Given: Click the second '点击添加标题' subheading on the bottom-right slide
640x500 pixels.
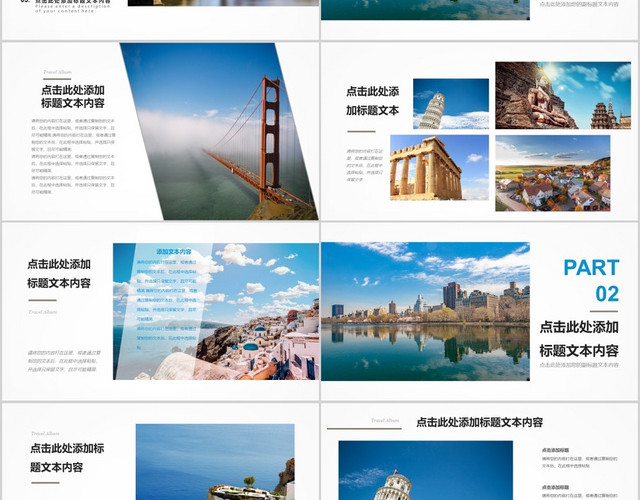Looking at the screenshot, I should tap(555, 487).
